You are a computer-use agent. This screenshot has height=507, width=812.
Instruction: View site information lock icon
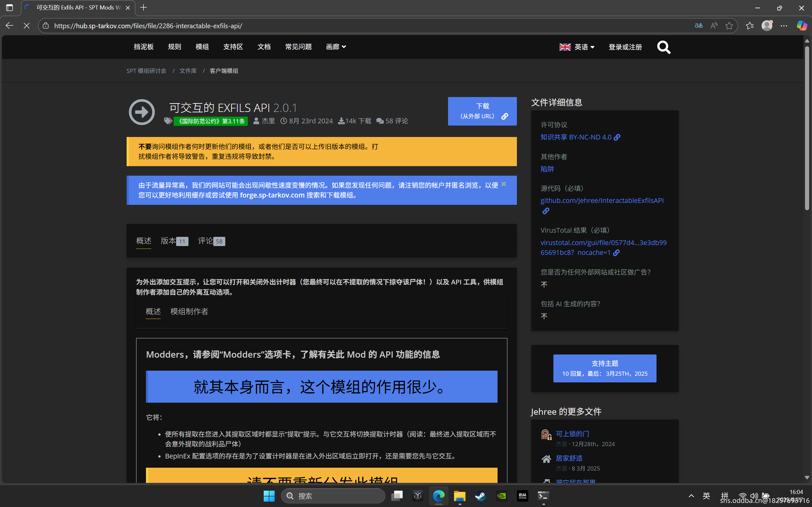[46, 26]
